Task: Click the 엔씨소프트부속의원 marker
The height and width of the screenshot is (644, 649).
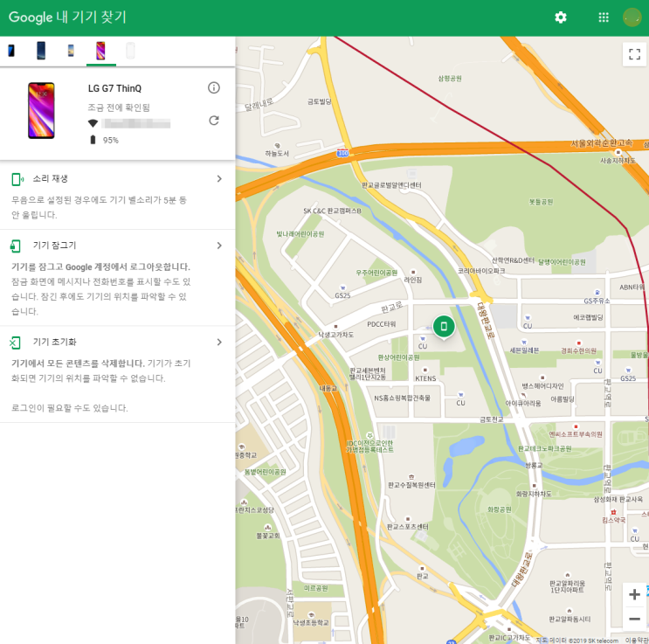Action: pos(576,426)
